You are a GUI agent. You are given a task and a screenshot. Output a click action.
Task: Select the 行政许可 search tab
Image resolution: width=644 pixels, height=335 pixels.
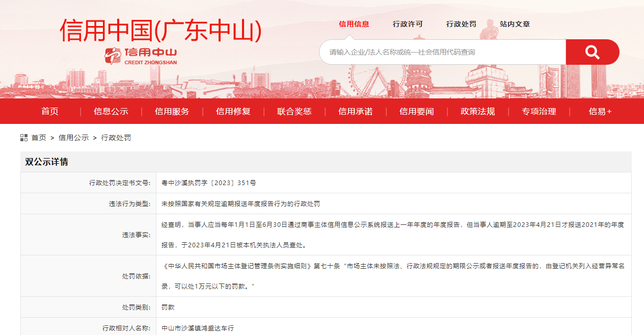[x=408, y=24]
